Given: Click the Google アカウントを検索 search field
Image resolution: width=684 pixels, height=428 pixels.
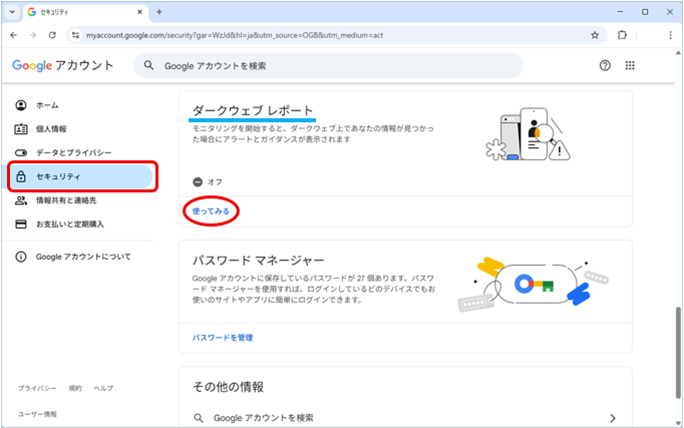Looking at the screenshot, I should (x=330, y=66).
